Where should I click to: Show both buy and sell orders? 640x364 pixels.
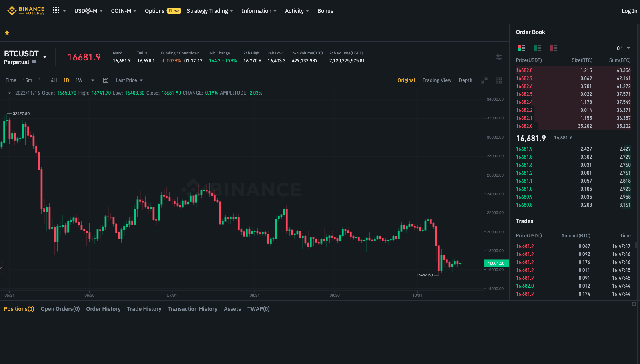click(522, 48)
